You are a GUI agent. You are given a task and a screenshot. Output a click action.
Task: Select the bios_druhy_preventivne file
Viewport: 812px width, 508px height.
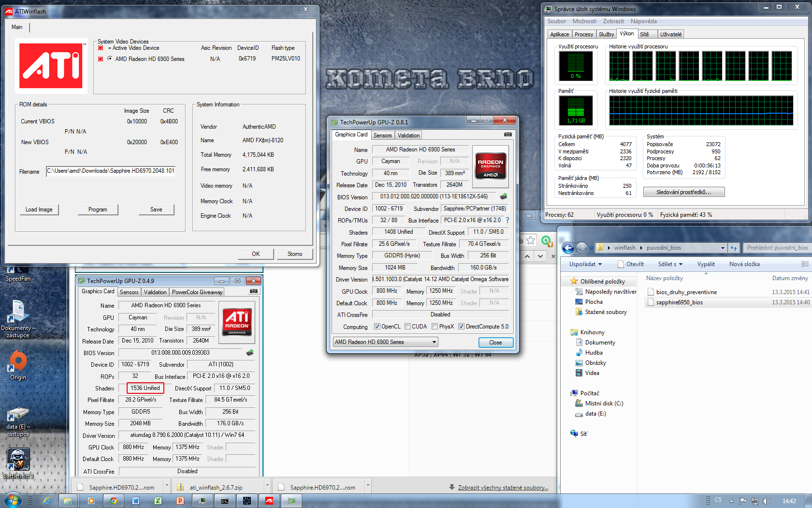[x=686, y=292]
